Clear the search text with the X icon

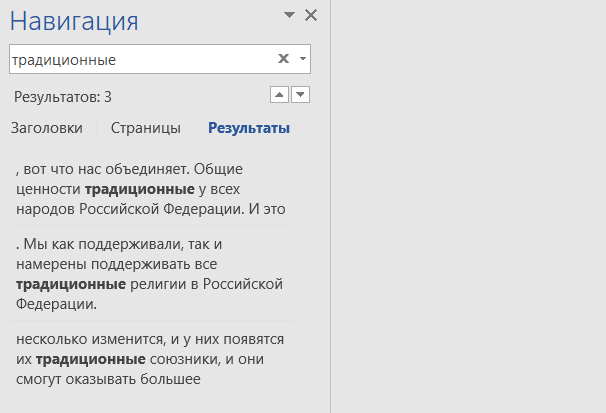pyautogui.click(x=283, y=59)
